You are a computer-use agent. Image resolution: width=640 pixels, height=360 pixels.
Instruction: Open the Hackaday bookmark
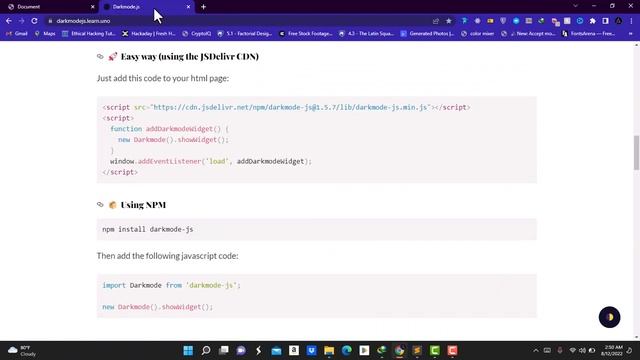tap(149, 34)
